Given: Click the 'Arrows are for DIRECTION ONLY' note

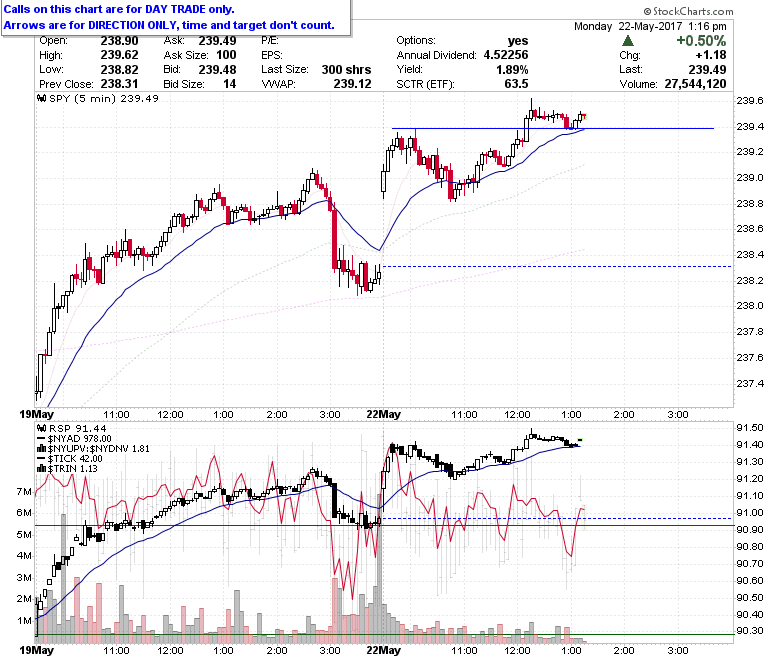Looking at the screenshot, I should click(x=169, y=25).
